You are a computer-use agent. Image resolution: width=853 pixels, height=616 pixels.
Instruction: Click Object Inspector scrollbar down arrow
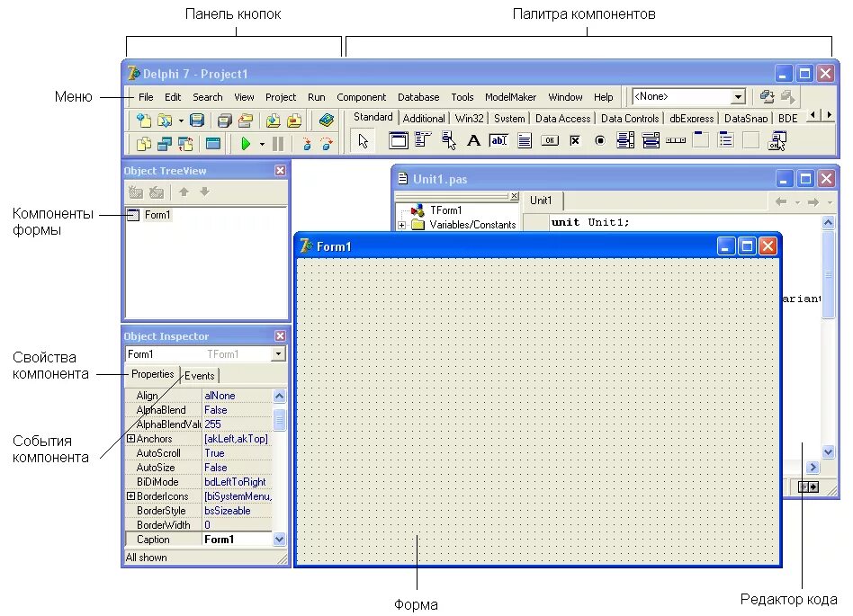point(279,540)
